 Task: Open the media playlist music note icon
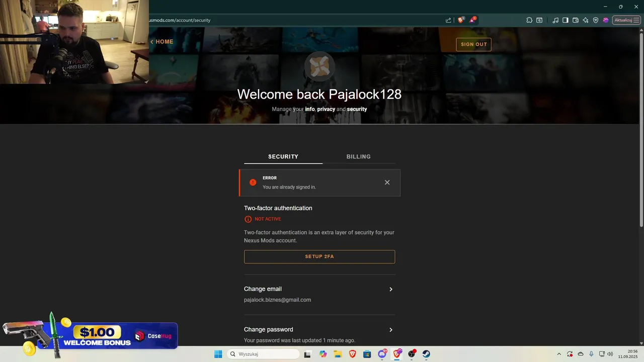tap(555, 20)
